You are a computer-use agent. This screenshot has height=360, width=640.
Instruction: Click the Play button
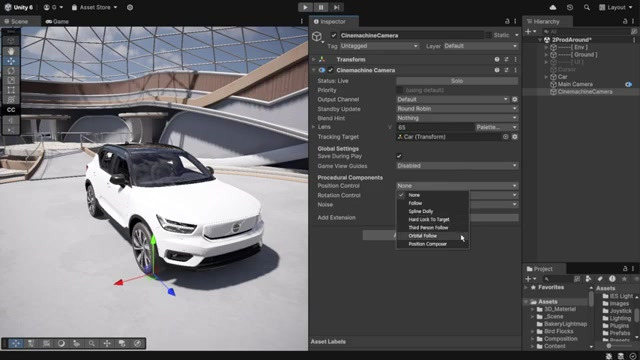(305, 7)
